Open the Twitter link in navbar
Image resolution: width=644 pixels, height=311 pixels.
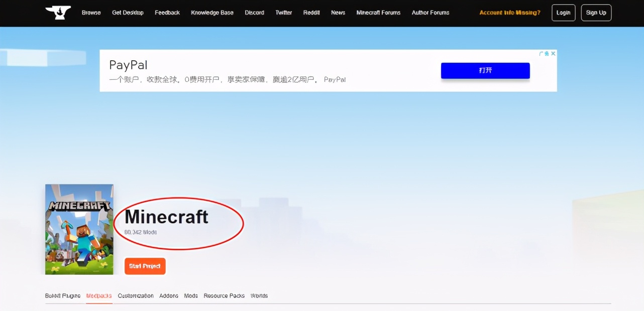pos(284,13)
